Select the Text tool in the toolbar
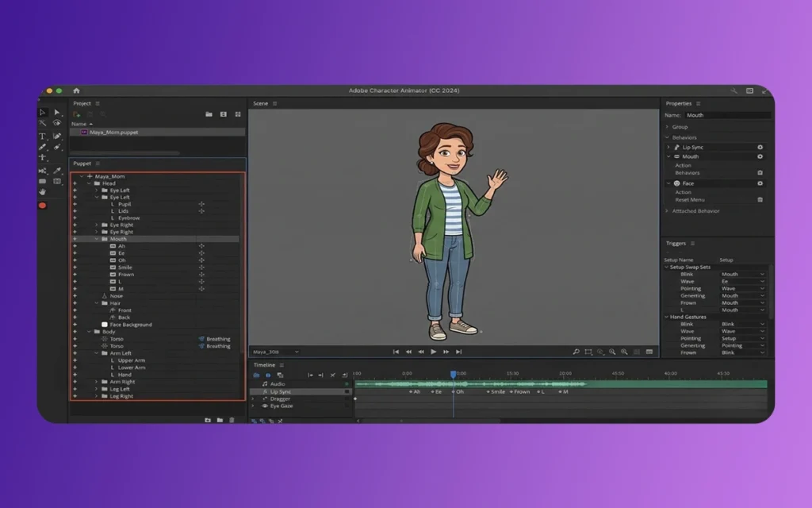This screenshot has height=508, width=812. click(x=42, y=136)
